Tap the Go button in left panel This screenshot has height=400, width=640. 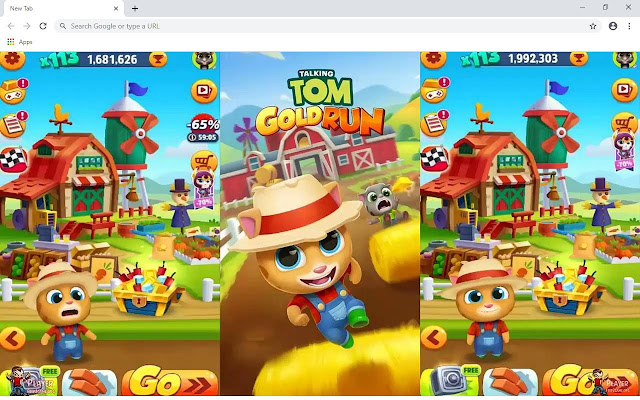tap(170, 382)
